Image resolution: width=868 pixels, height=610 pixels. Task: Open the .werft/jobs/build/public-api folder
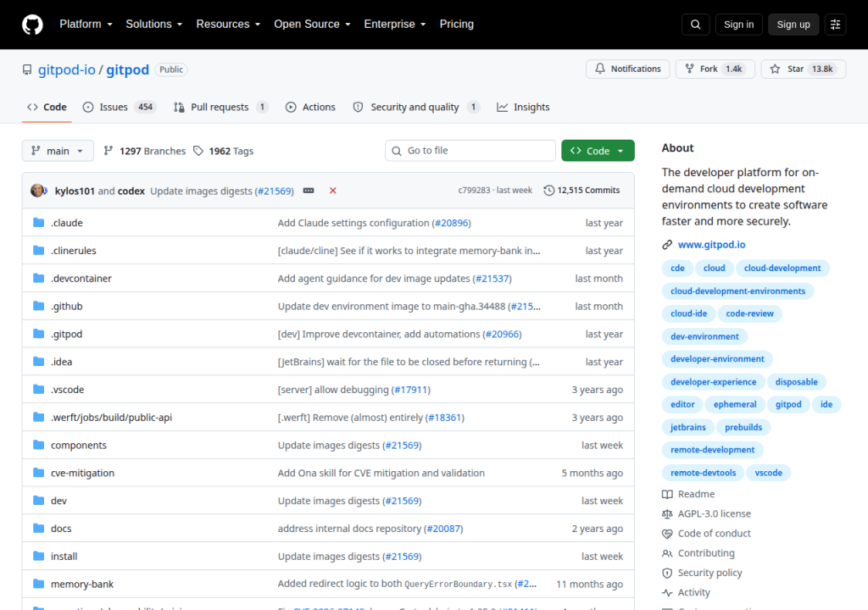point(111,418)
